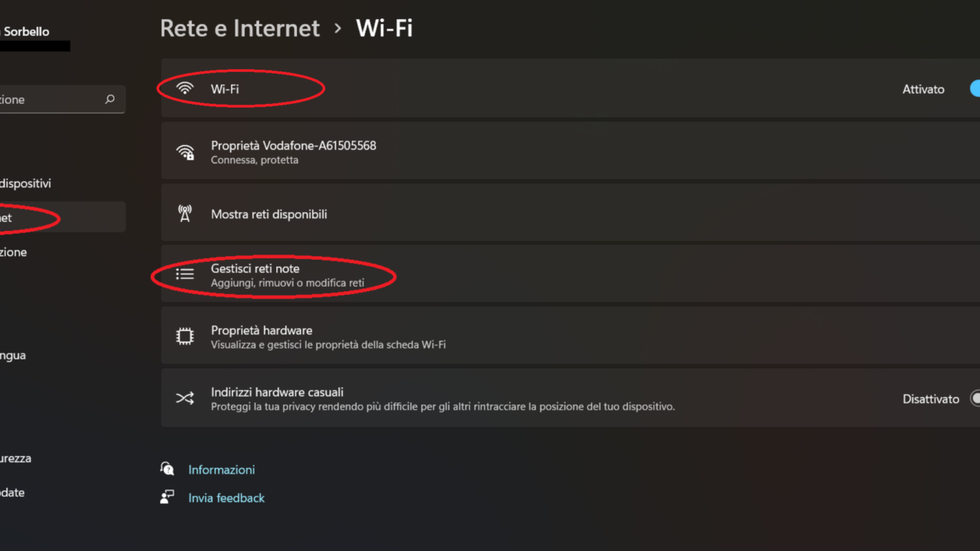
Task: Enable the Indirizzi hardware casuali toggle
Action: (x=974, y=399)
